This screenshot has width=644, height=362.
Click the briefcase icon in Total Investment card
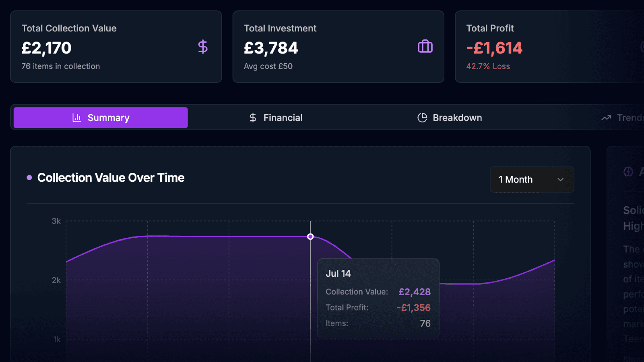(x=425, y=47)
